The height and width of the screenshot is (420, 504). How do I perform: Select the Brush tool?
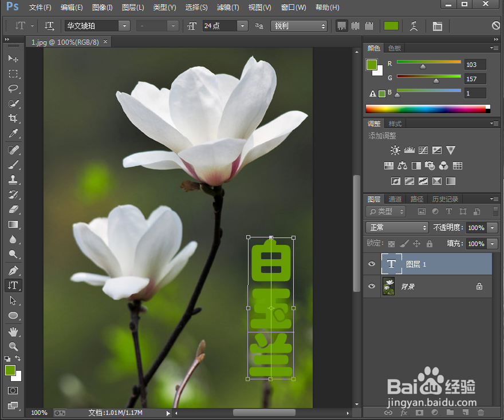click(x=13, y=165)
